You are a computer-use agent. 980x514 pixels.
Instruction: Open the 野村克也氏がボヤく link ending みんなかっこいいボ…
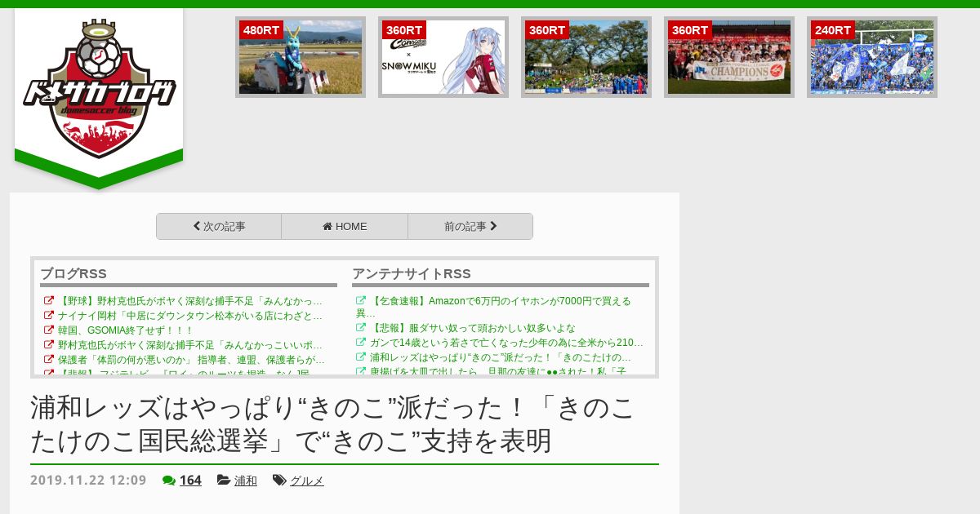point(189,345)
